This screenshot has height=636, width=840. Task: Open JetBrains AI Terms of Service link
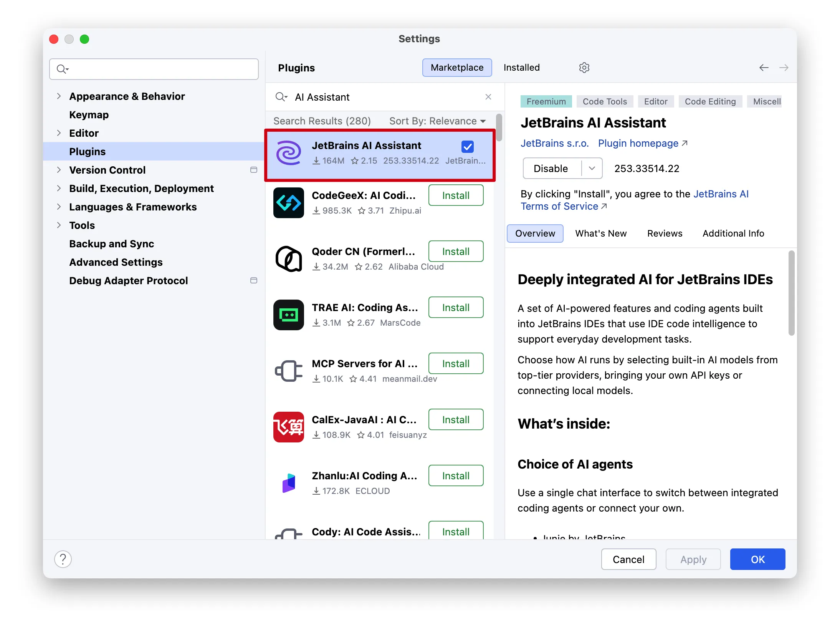click(635, 200)
